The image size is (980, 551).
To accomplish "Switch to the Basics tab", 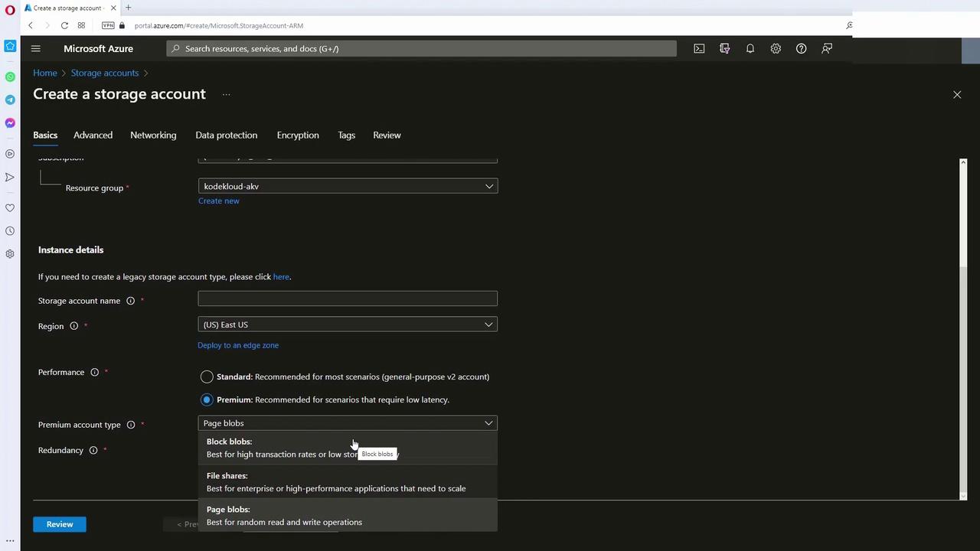I will coord(45,135).
